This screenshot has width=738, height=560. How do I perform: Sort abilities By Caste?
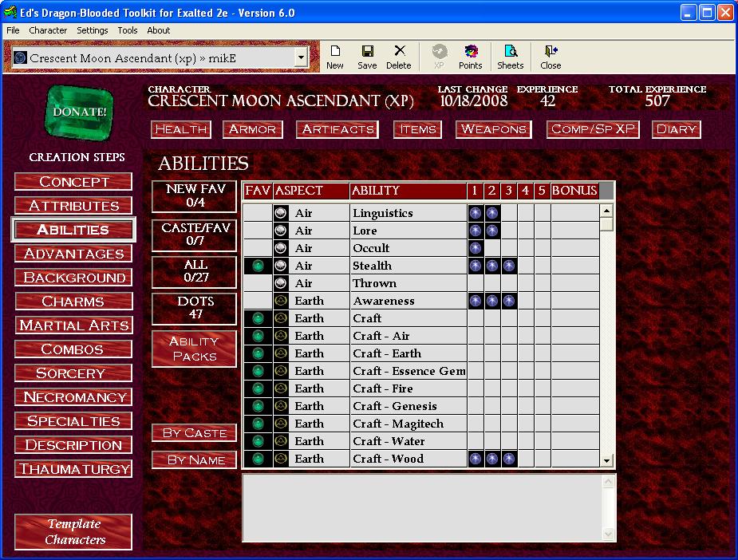194,433
